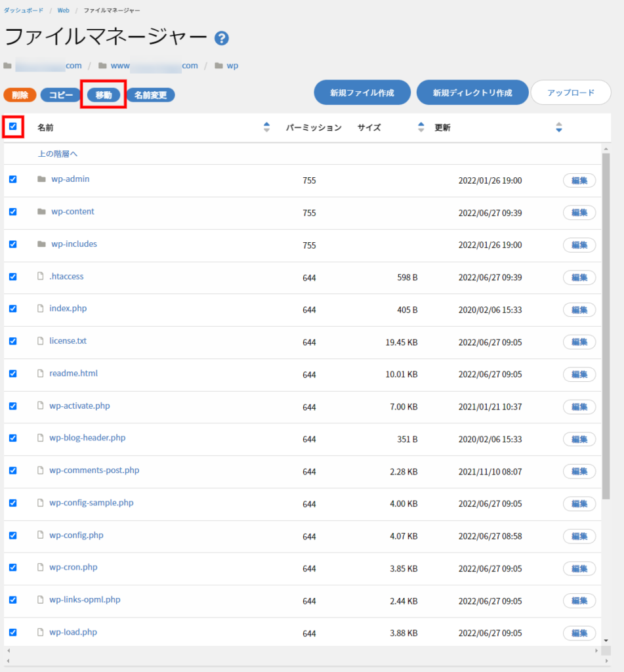Open the Web breadcrumb link
Screen dimensions: 624x672
[x=64, y=10]
